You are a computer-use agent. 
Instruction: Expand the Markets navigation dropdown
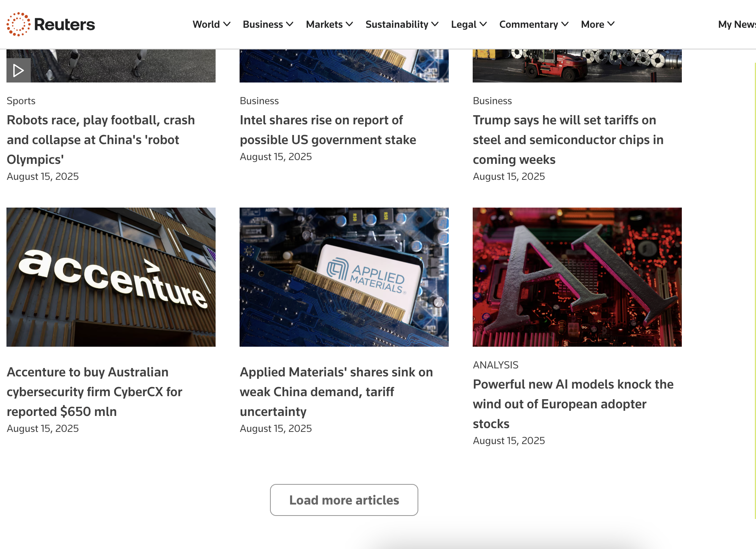[x=329, y=24]
